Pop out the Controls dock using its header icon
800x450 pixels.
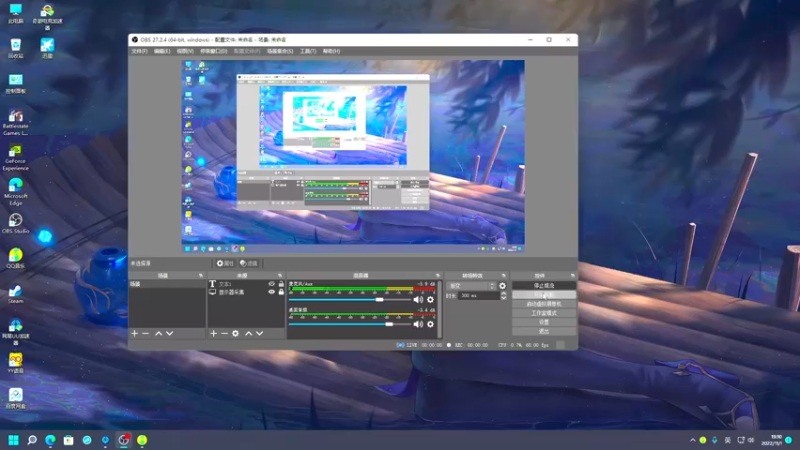pos(572,276)
